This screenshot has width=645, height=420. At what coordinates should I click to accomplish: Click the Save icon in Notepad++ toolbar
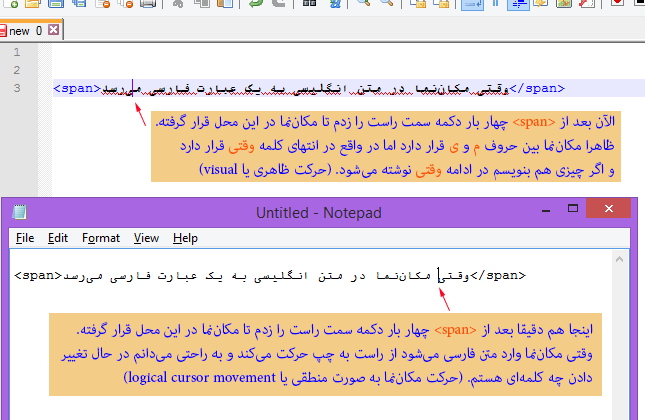pos(56,3)
